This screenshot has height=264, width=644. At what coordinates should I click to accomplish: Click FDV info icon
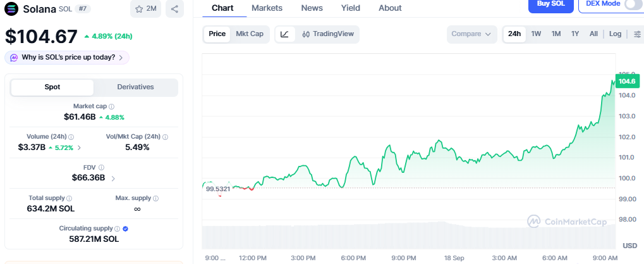pos(102,167)
